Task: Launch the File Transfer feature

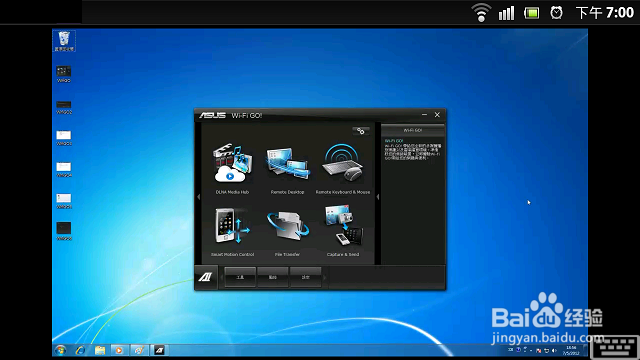Action: (287, 233)
